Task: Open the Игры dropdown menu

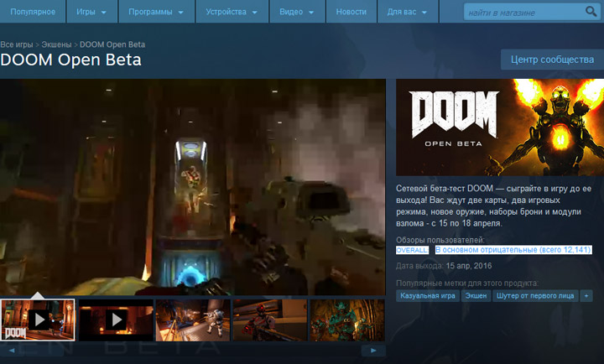Action: [x=91, y=12]
